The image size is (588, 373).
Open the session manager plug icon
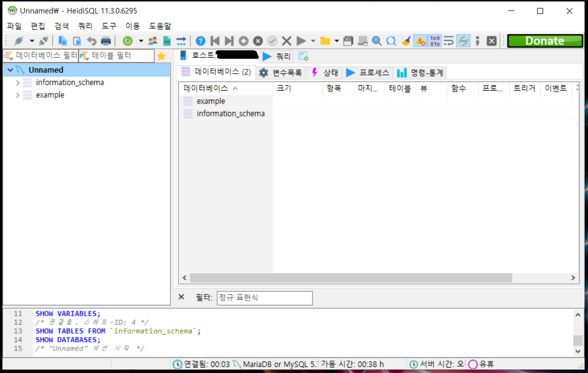tap(18, 41)
